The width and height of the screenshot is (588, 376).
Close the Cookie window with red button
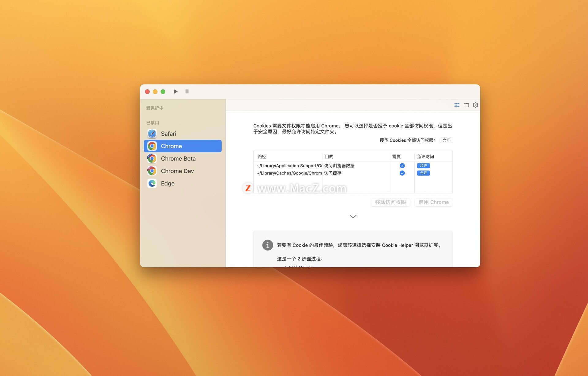147,91
